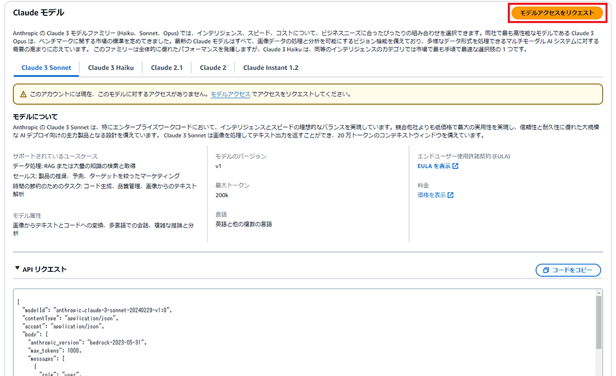Collapse the API リクエスト section triangle
Image resolution: width=616 pixels, height=376 pixels.
tap(17, 268)
